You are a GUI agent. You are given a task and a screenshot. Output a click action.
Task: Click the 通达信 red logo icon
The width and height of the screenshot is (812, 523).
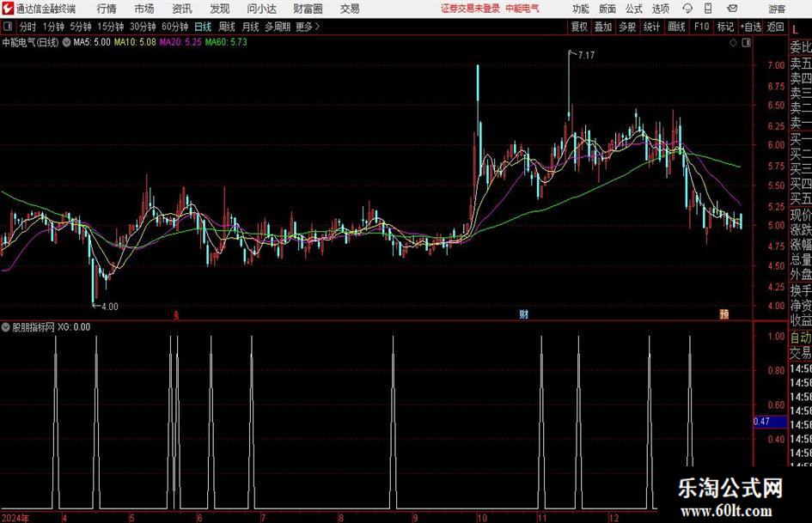click(x=8, y=9)
